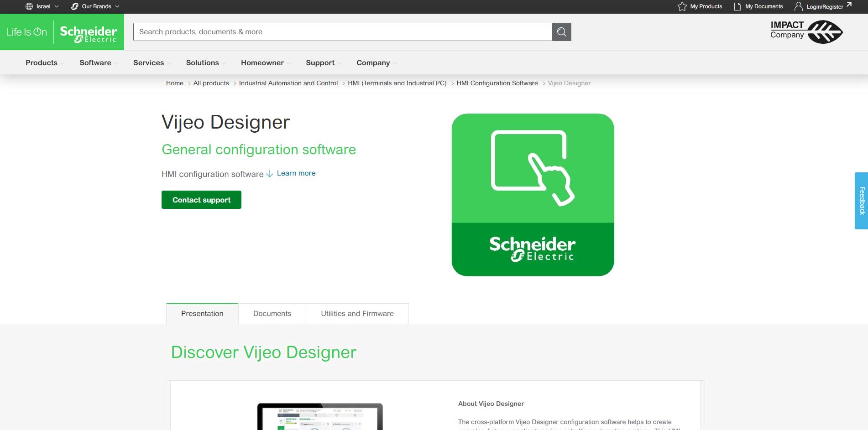Open the Products navigation menu
Screen dimensions: 868x430
coord(42,63)
